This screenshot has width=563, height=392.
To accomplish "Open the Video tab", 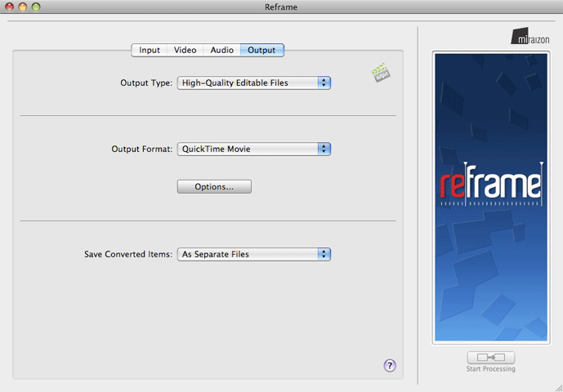I will [185, 50].
